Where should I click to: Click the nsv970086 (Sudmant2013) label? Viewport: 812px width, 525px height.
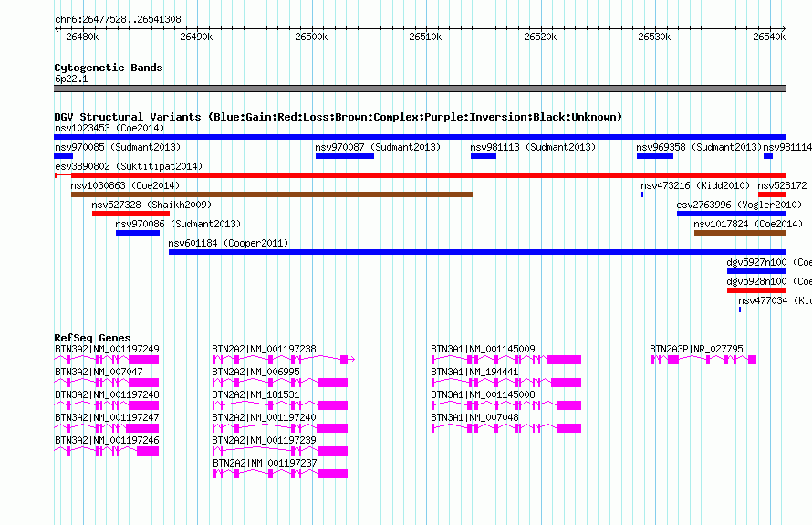click(x=178, y=224)
